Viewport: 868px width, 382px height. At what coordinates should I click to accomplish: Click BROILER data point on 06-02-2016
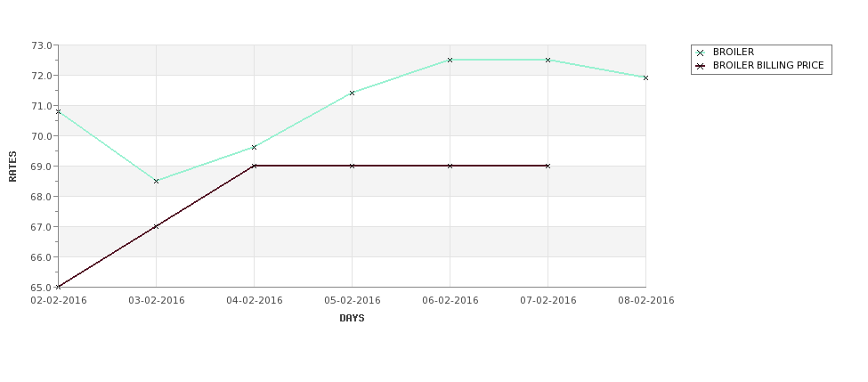tap(450, 60)
